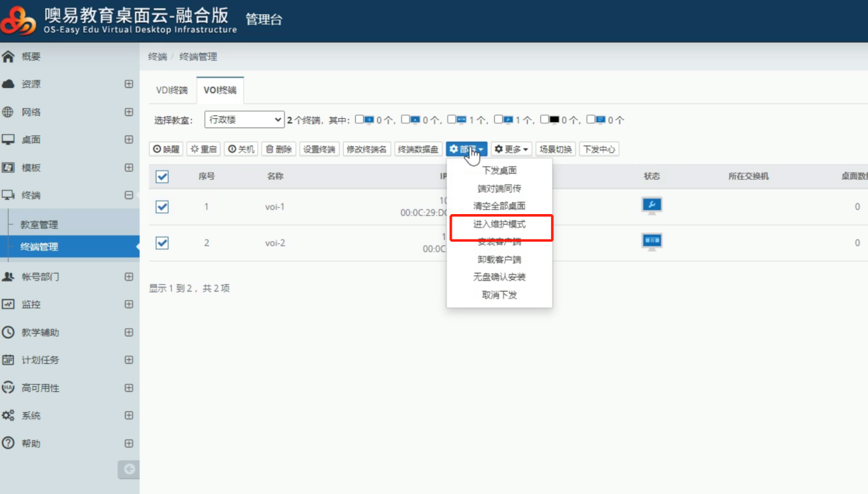Toggle the select-all checkbox in table header
This screenshot has width=868, height=494.
pos(162,177)
